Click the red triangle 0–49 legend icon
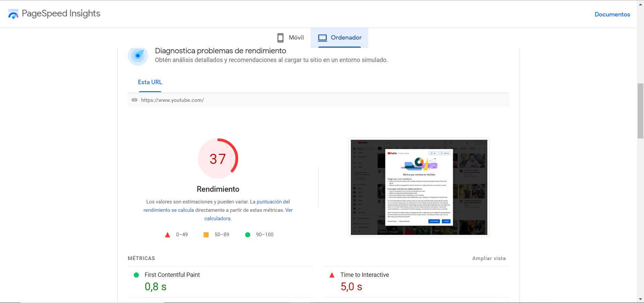This screenshot has width=644, height=303. point(168,235)
